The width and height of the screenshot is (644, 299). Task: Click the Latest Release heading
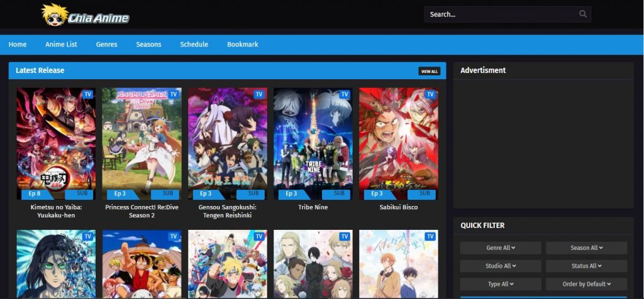point(40,70)
